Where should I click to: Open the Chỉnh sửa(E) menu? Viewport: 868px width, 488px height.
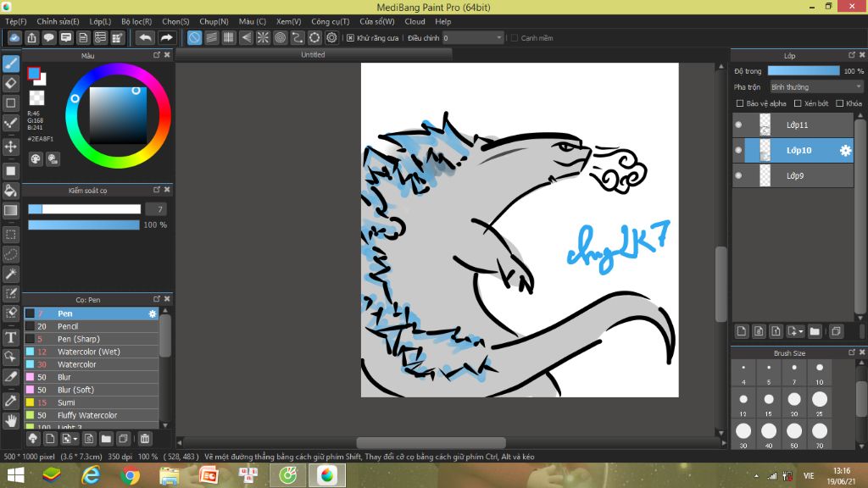[x=58, y=21]
